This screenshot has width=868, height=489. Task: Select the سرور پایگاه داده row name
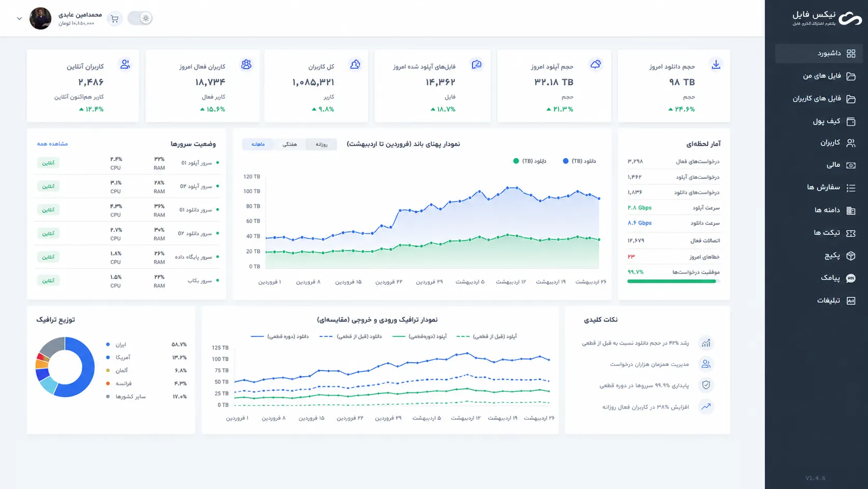pos(193,257)
